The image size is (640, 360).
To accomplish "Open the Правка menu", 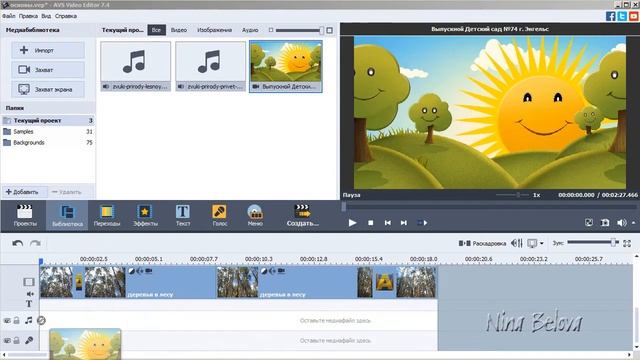I will coord(28,16).
